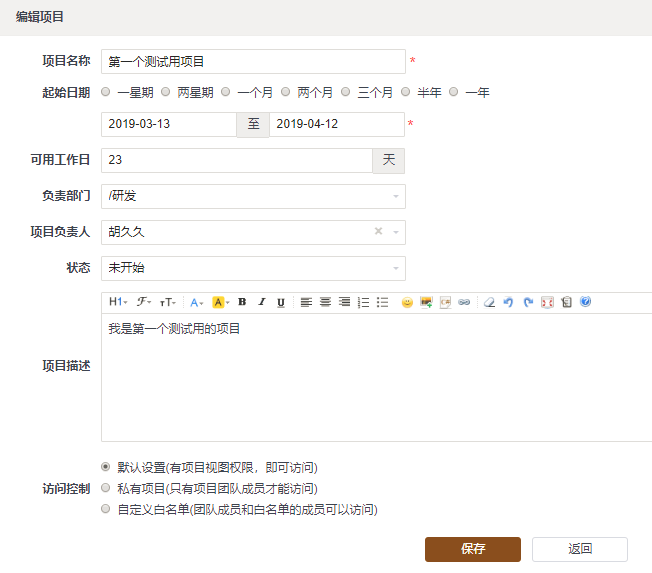652x573 pixels.
Task: Toggle editor fullscreen mode
Action: coord(547,302)
